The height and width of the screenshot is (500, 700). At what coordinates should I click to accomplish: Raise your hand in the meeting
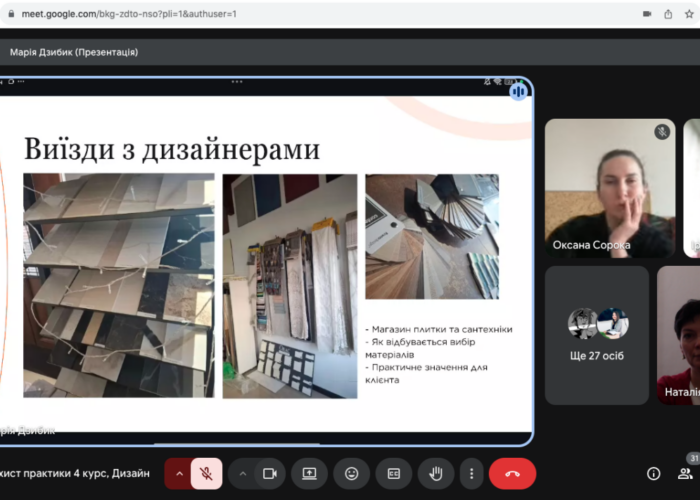(x=436, y=473)
